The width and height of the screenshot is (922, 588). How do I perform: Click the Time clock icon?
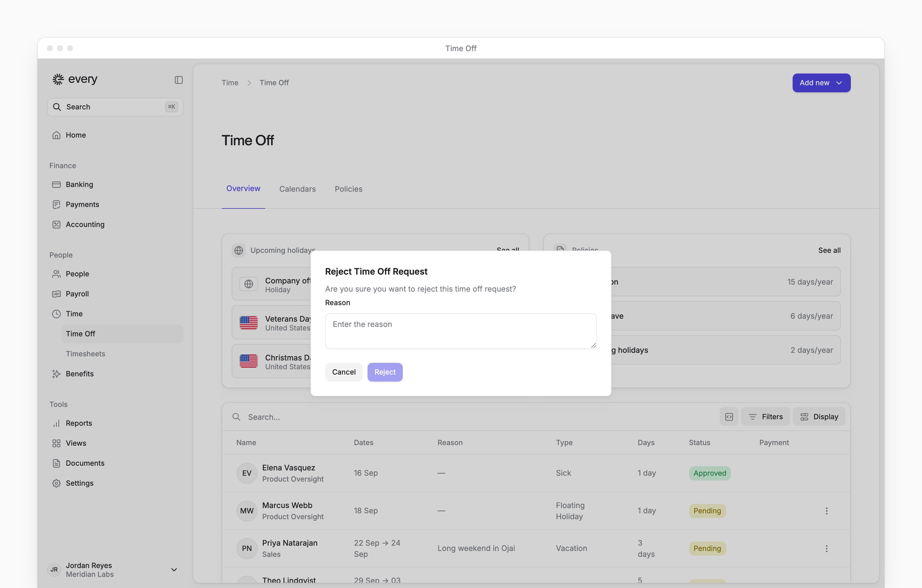click(56, 314)
